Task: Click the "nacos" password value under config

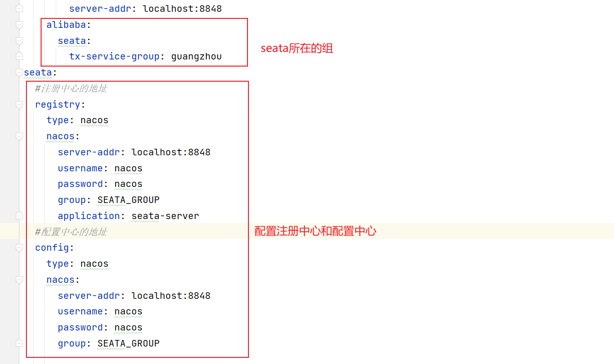Action: [128, 328]
